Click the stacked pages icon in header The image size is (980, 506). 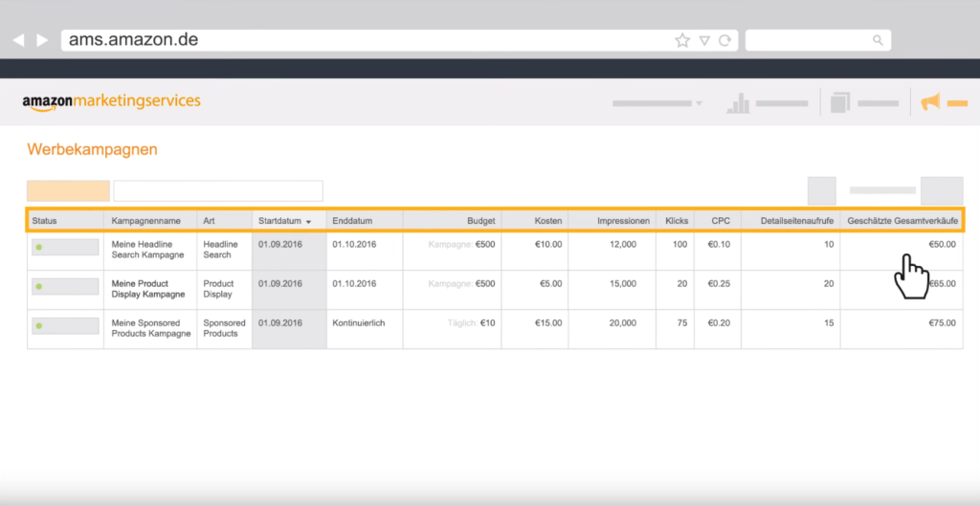[840, 103]
